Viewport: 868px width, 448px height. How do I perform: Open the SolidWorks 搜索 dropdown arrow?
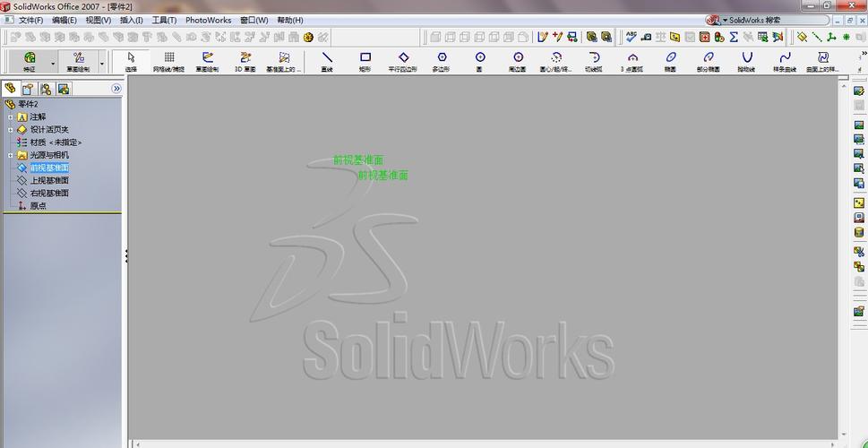[726, 20]
